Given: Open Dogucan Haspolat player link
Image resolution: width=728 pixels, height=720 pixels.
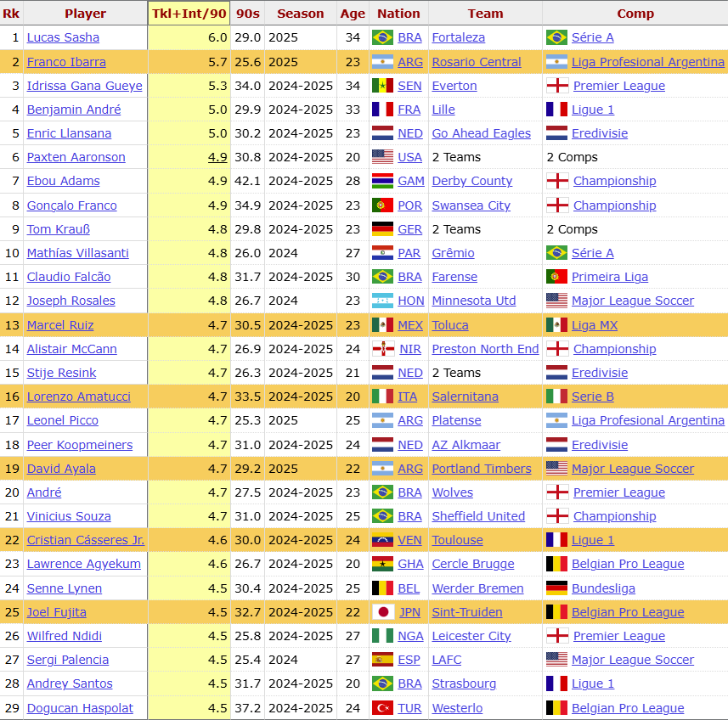Looking at the screenshot, I should click(x=80, y=708).
